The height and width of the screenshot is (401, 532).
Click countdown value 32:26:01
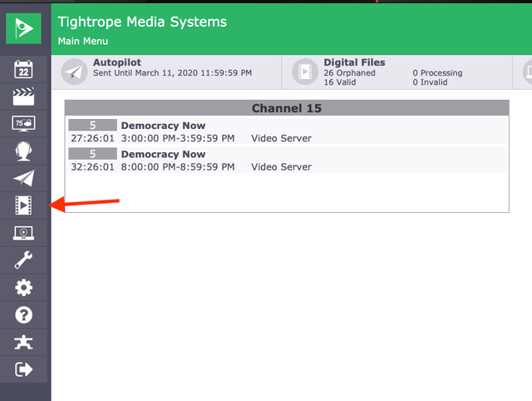[x=92, y=167]
